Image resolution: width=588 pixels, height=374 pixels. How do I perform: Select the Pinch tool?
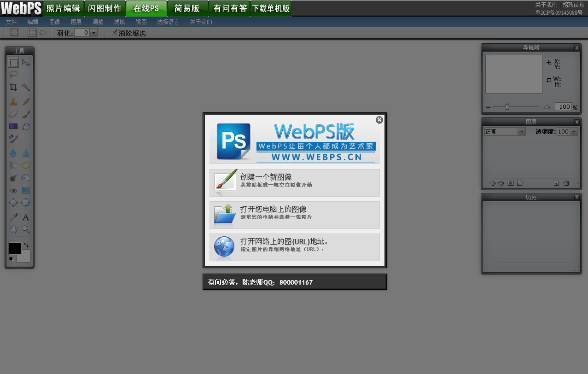click(26, 202)
